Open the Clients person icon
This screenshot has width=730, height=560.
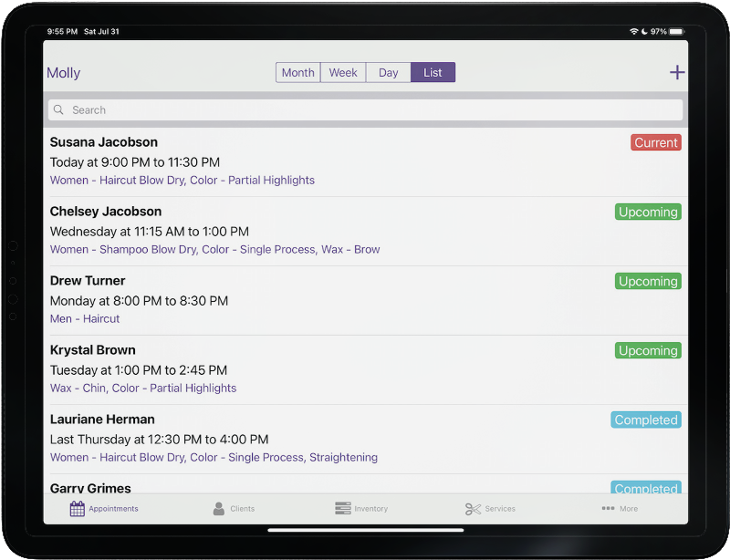(x=218, y=509)
